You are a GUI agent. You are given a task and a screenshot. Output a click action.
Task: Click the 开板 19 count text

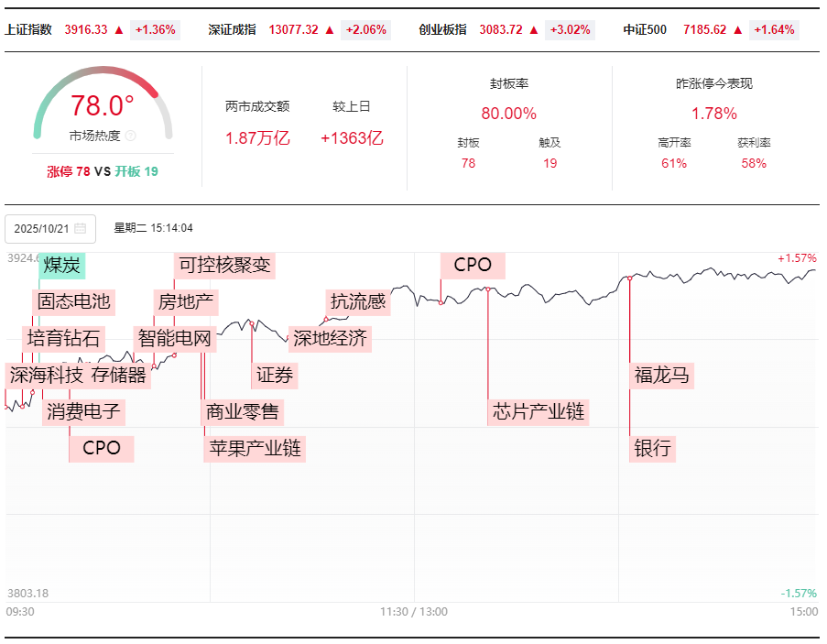click(x=136, y=171)
